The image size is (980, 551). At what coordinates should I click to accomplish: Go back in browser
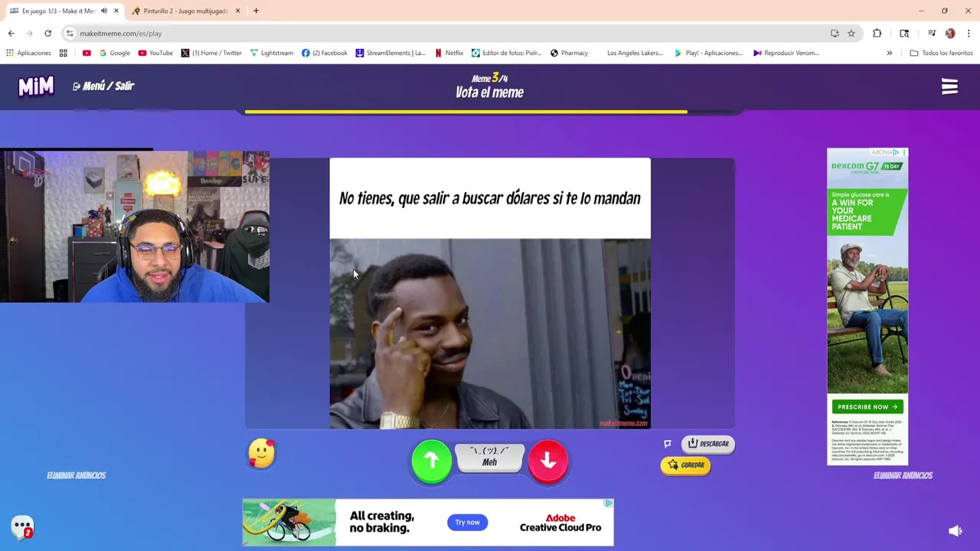[11, 34]
